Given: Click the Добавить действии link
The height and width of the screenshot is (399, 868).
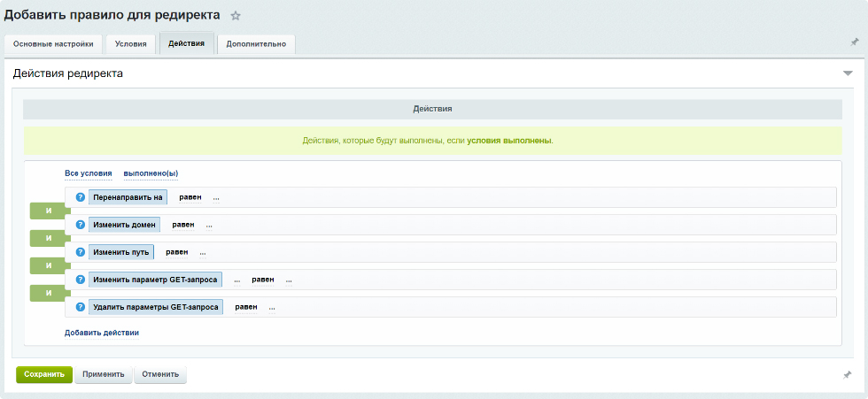Looking at the screenshot, I should pyautogui.click(x=102, y=333).
